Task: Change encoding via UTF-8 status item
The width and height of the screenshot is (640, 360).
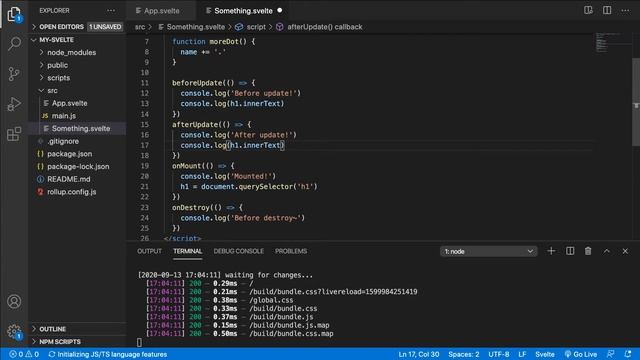Action: tap(498, 354)
